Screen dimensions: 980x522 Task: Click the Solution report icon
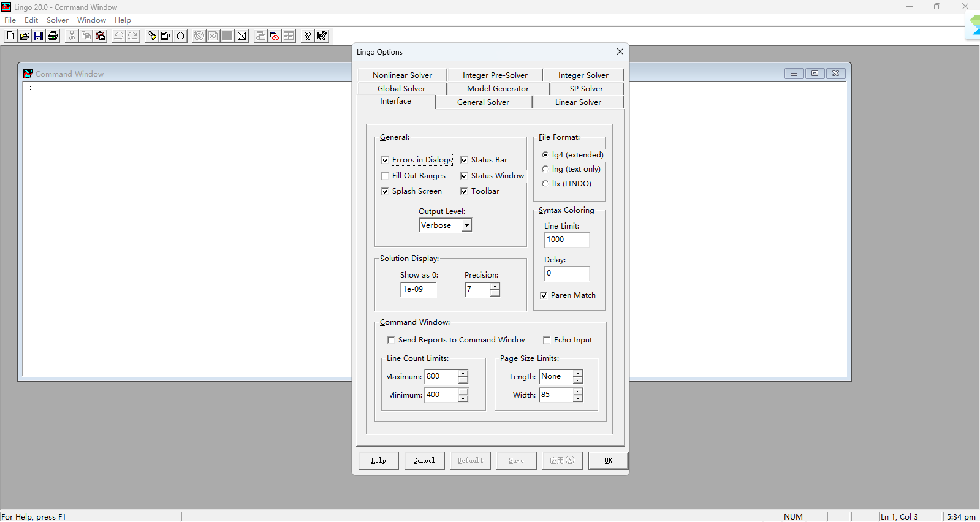[213, 36]
